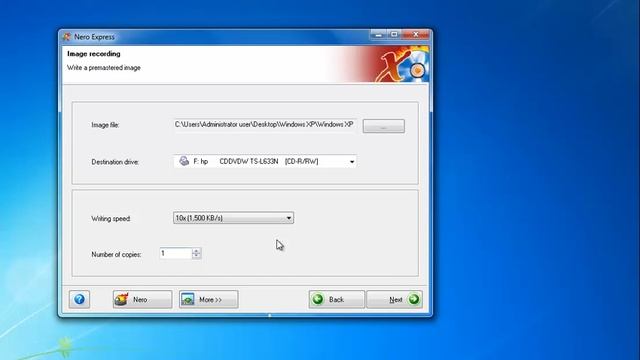Open the Nero application button

point(142,299)
